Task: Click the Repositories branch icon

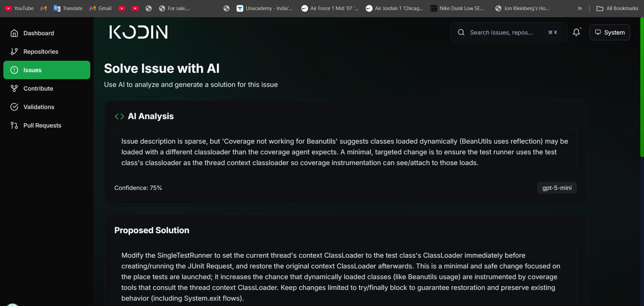Action: click(14, 52)
